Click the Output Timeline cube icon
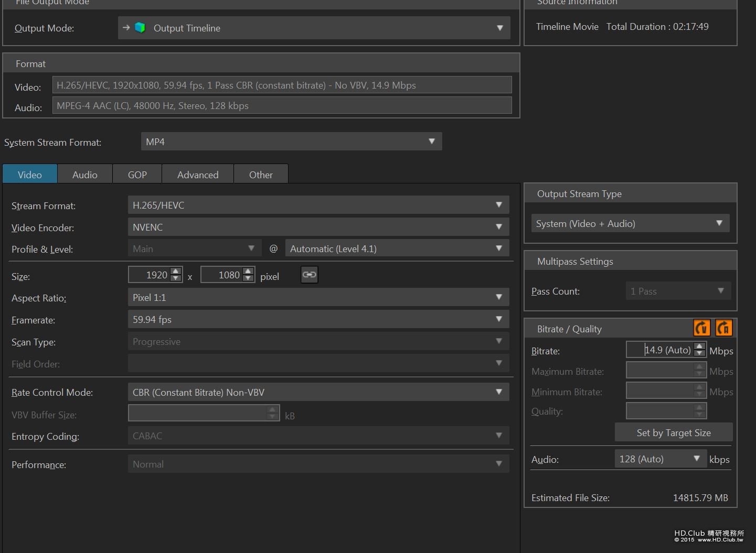 [140, 28]
